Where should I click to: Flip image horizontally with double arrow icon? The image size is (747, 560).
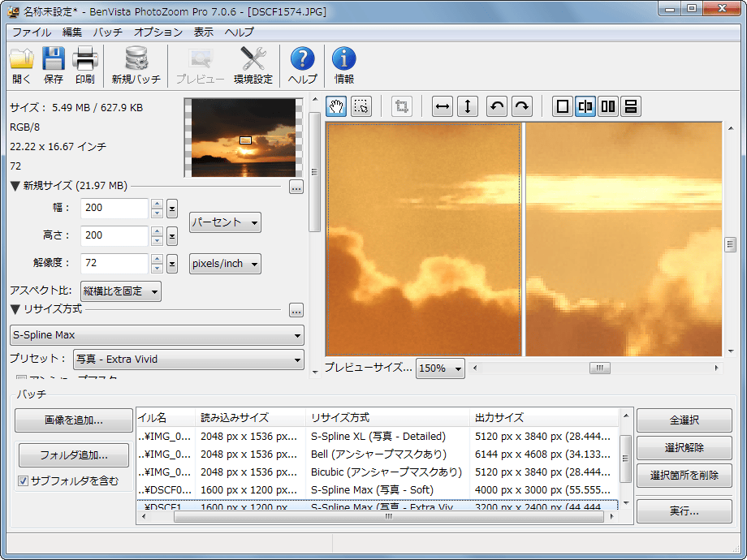pyautogui.click(x=443, y=106)
